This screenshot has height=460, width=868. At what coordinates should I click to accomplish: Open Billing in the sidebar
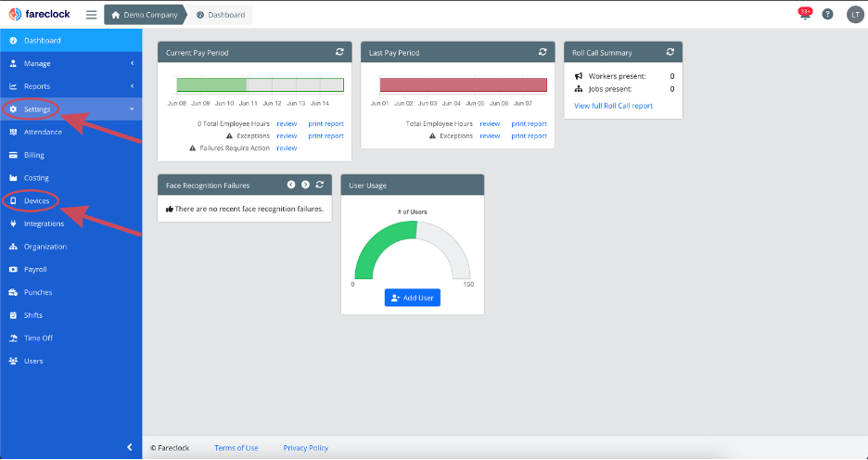click(70, 155)
